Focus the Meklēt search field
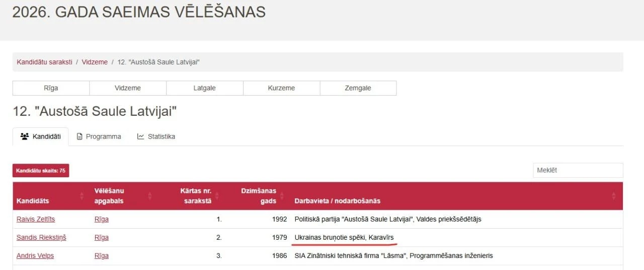Viewport: 644px width, 270px height. (x=578, y=170)
